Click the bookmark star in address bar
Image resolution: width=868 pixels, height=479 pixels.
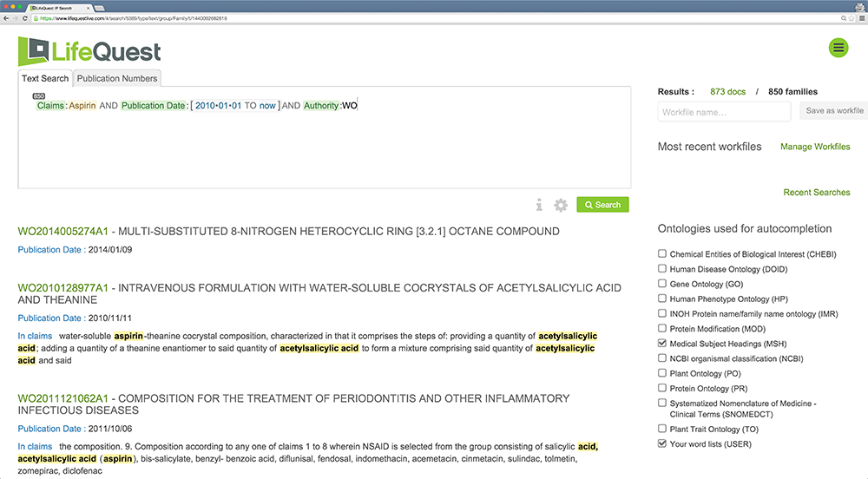coord(852,18)
